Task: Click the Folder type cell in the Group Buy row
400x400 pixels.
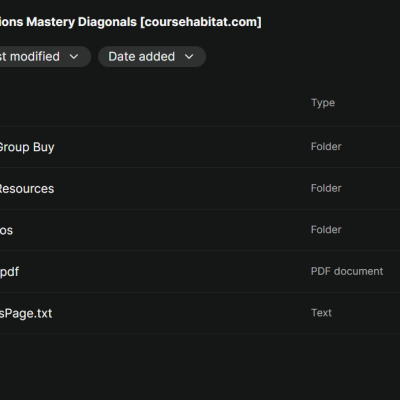Action: click(326, 147)
